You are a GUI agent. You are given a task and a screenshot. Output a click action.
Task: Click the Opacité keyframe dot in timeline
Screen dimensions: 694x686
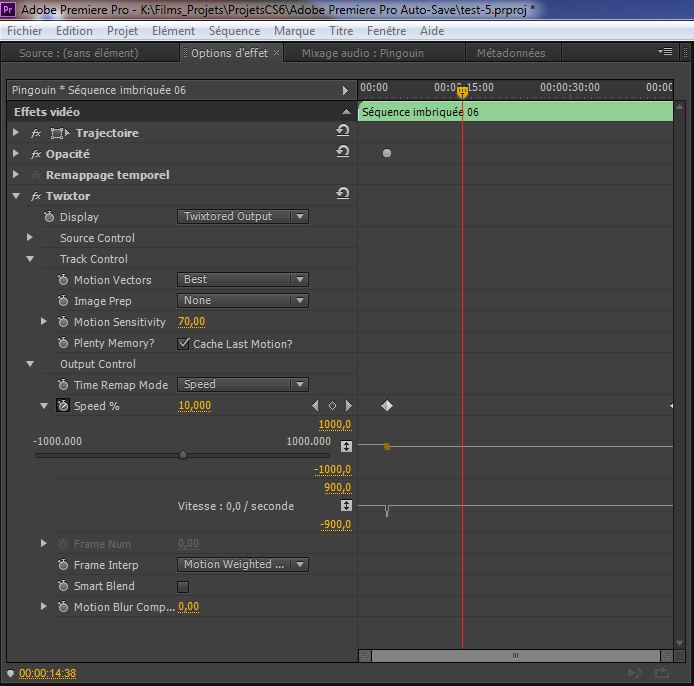[387, 153]
